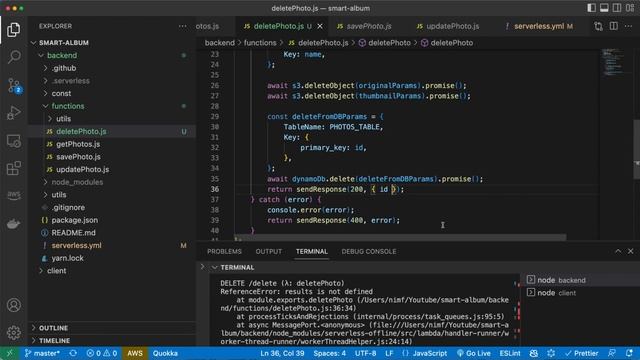This screenshot has width=640, height=360.
Task: Open Source Control view with badge
Action: click(x=13, y=85)
